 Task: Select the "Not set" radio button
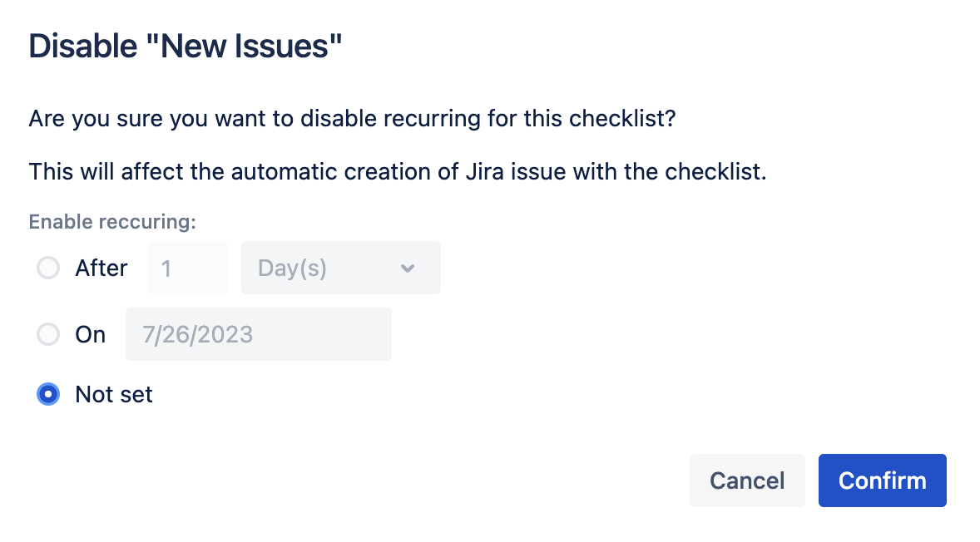[x=48, y=394]
